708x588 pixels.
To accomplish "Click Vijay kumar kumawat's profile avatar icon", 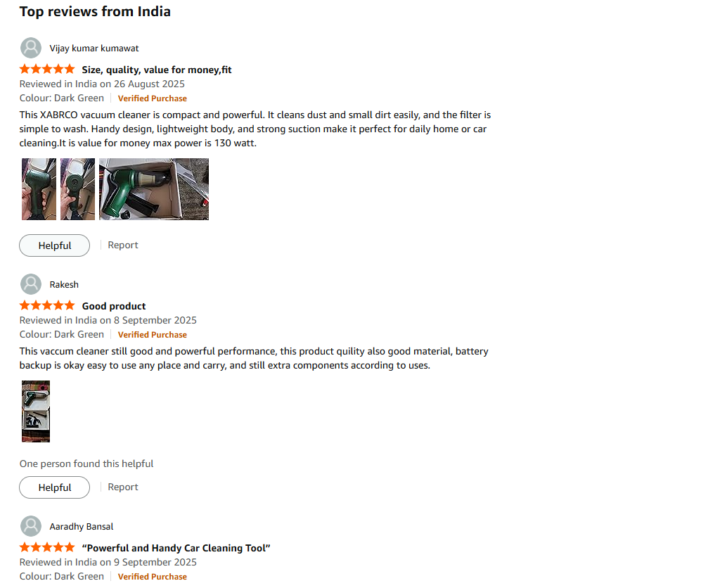I will pyautogui.click(x=31, y=49).
